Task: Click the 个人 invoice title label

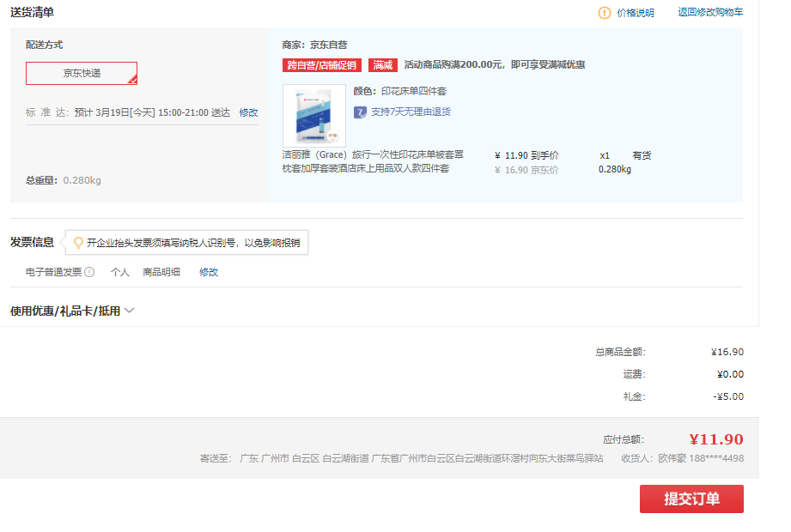Action: point(120,272)
